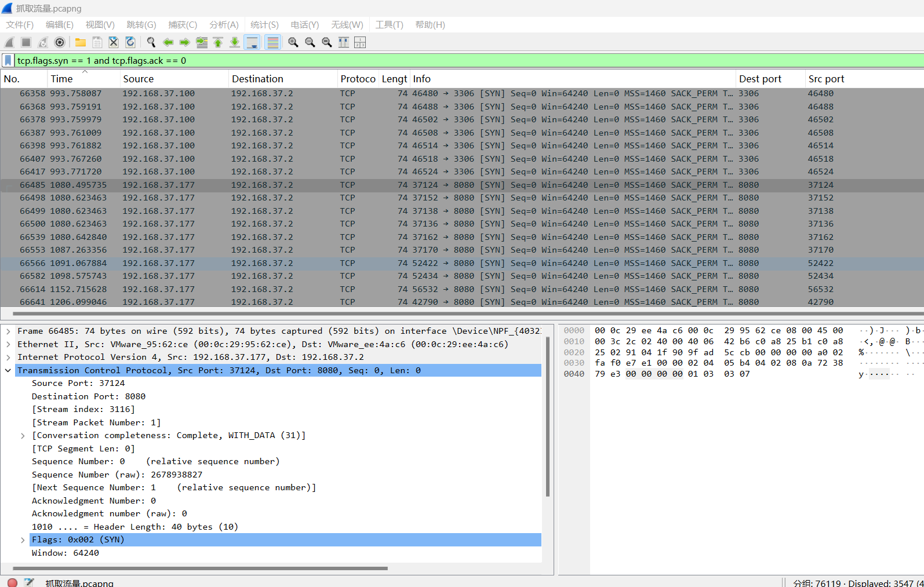
Task: Zoom out the main window text
Action: coord(310,42)
